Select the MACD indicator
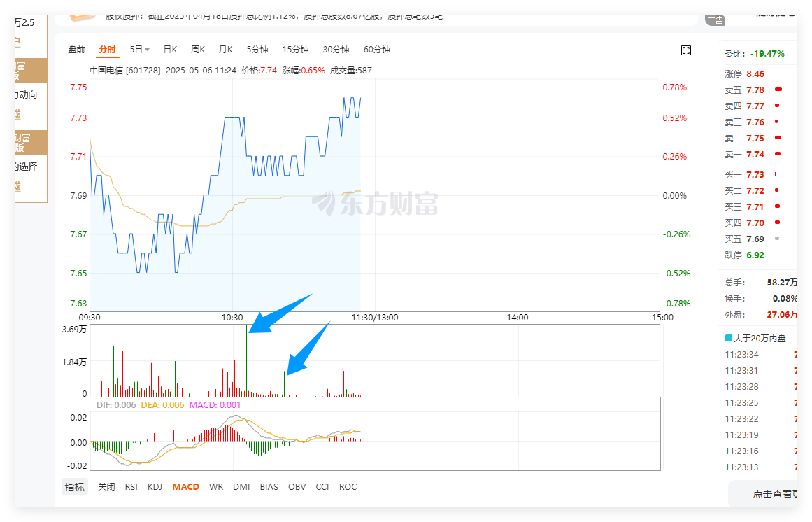Screen dimensions: 812x522 click(186, 487)
